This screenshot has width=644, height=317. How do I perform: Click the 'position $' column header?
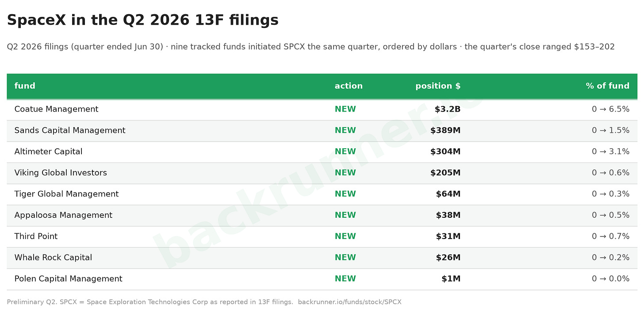point(438,86)
